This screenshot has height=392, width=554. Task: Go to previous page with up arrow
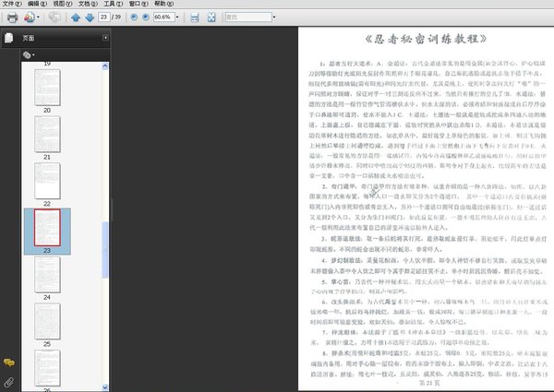click(76, 18)
